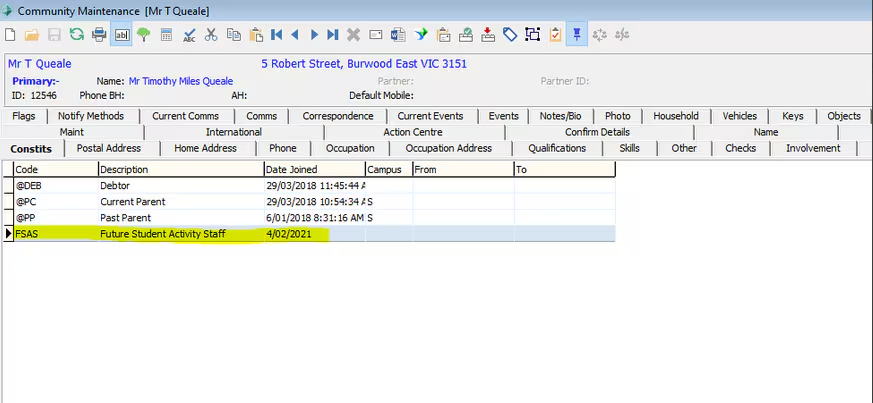The height and width of the screenshot is (403, 873).
Task: Open the Action Centre tab
Action: point(413,132)
